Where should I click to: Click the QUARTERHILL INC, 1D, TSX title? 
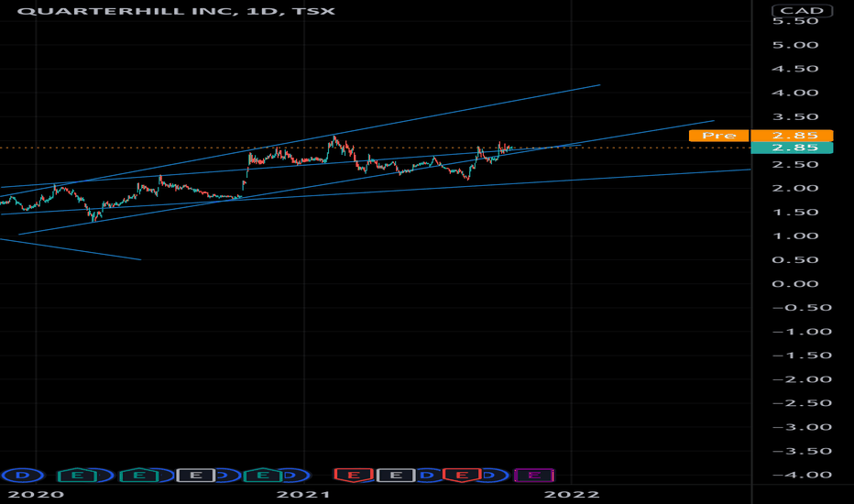176,11
